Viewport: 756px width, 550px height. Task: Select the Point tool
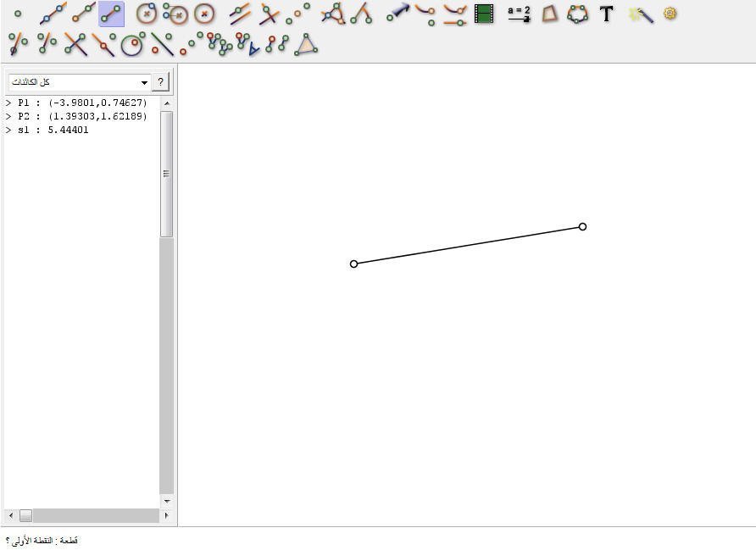pyautogui.click(x=18, y=14)
